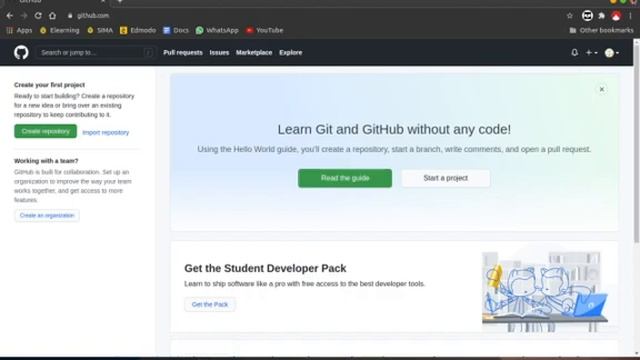This screenshot has height=360, width=640.
Task: Click the browser forward arrow
Action: click(24, 16)
